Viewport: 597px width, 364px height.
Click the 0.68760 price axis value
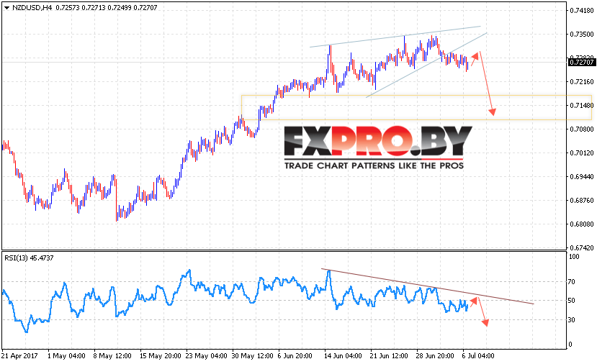tap(581, 201)
